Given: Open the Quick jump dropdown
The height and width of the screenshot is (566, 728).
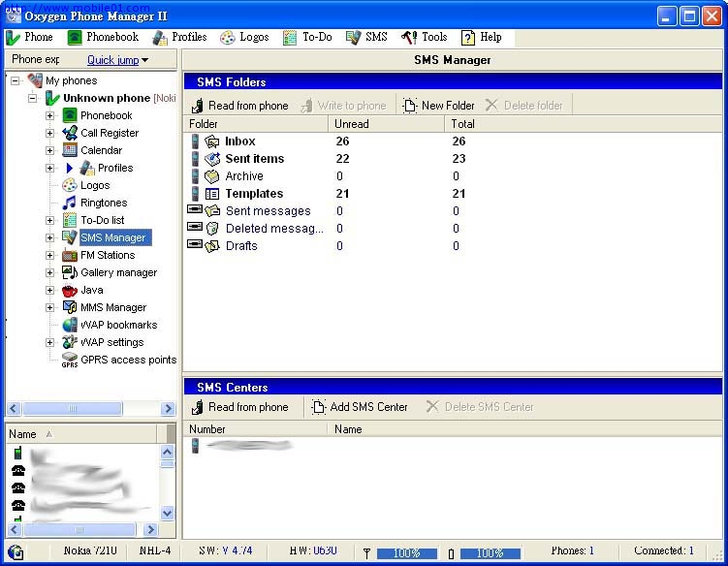Looking at the screenshot, I should [117, 60].
